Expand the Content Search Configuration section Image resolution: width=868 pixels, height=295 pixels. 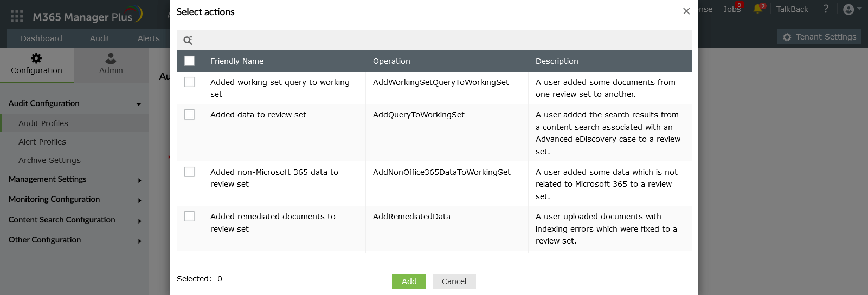(x=139, y=221)
